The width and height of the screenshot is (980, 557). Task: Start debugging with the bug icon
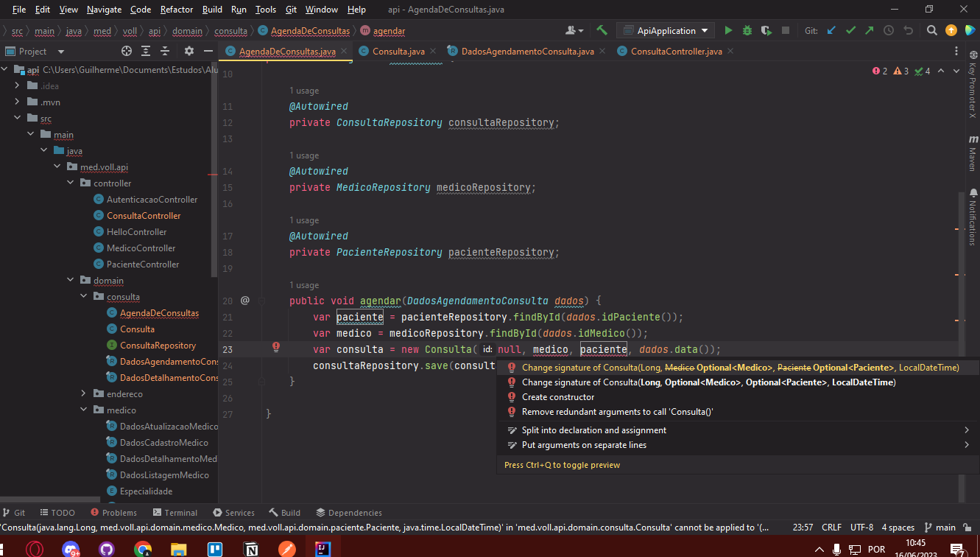(747, 30)
